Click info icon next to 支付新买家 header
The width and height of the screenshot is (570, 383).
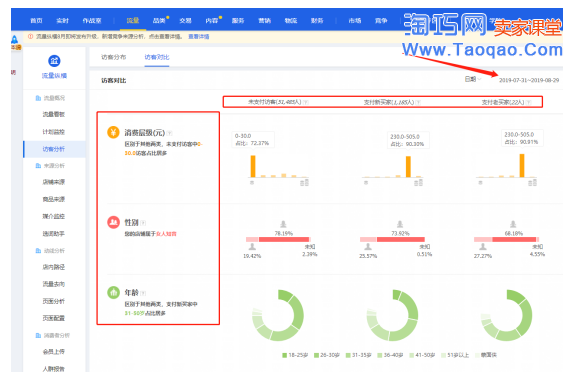[x=418, y=102]
